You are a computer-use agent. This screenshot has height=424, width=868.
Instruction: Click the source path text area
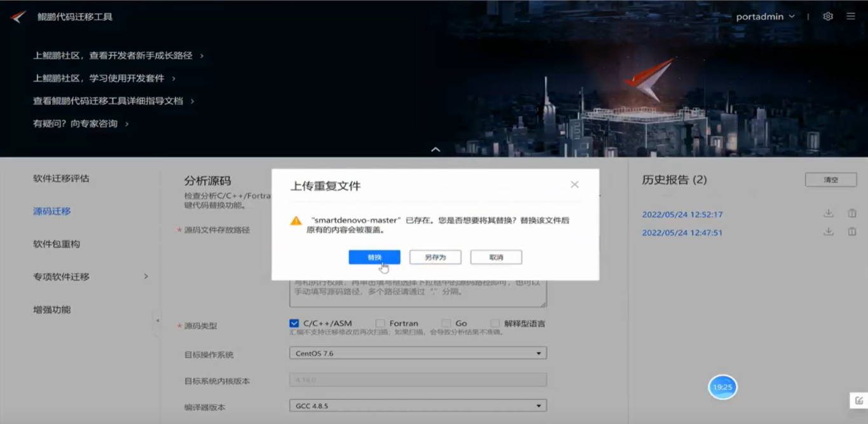418,293
